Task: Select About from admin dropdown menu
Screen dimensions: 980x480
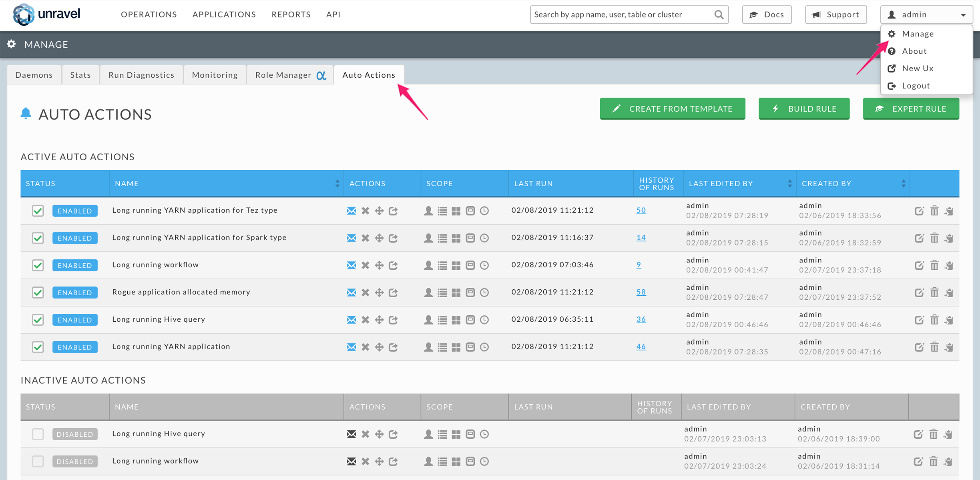Action: [926, 51]
